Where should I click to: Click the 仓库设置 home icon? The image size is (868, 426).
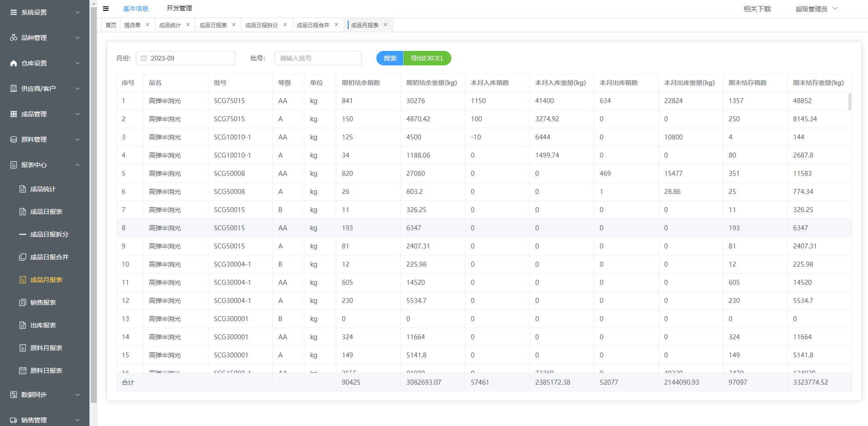[x=14, y=63]
